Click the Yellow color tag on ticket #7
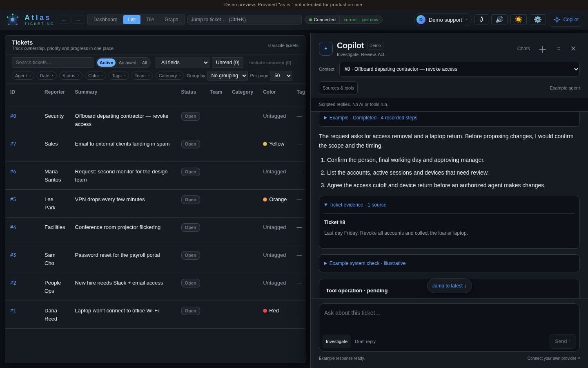588x368 pixels. pos(274,144)
